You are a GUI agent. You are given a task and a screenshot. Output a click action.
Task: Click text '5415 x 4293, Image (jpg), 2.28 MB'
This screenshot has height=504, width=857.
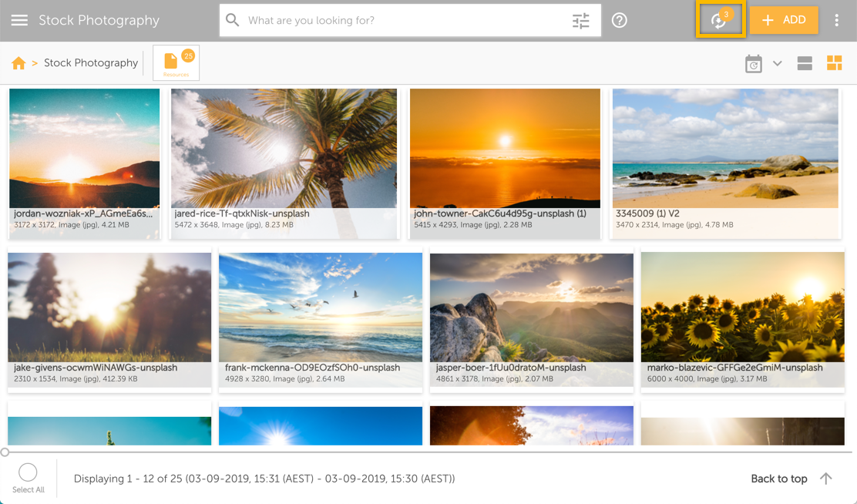tap(472, 225)
